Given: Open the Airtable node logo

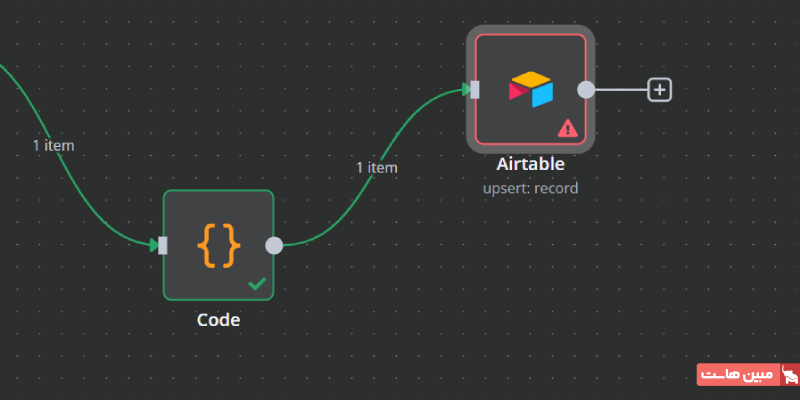Looking at the screenshot, I should pos(530,89).
